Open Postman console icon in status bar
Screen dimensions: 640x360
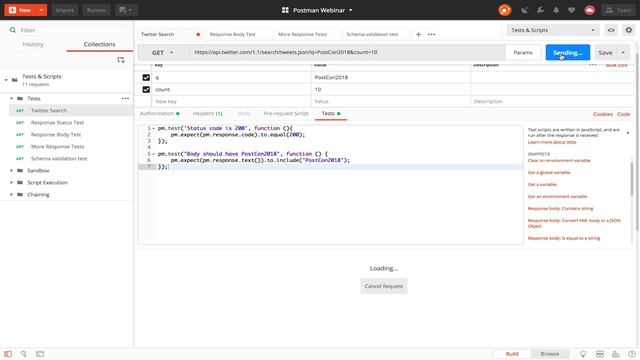tap(40, 354)
